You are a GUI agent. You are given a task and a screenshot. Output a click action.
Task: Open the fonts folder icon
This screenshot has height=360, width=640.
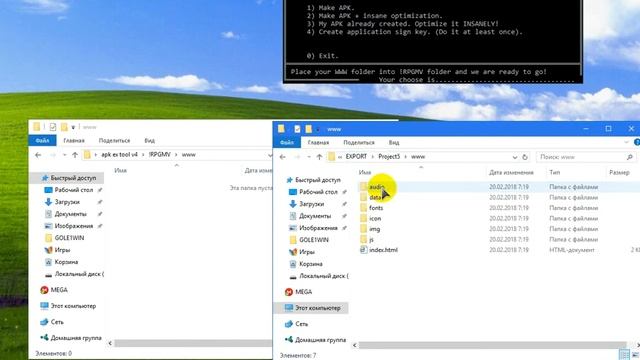[363, 208]
